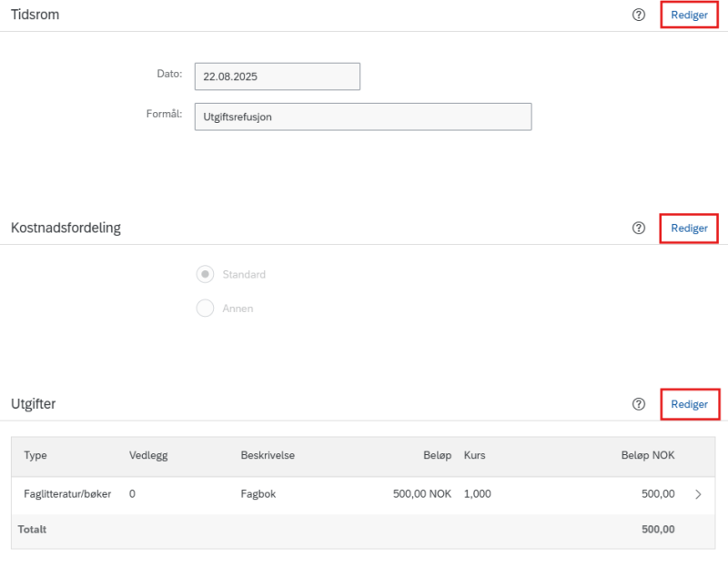The image size is (728, 567).
Task: Click the Formål field with Utgiftsrefusjon
Action: [x=363, y=116]
